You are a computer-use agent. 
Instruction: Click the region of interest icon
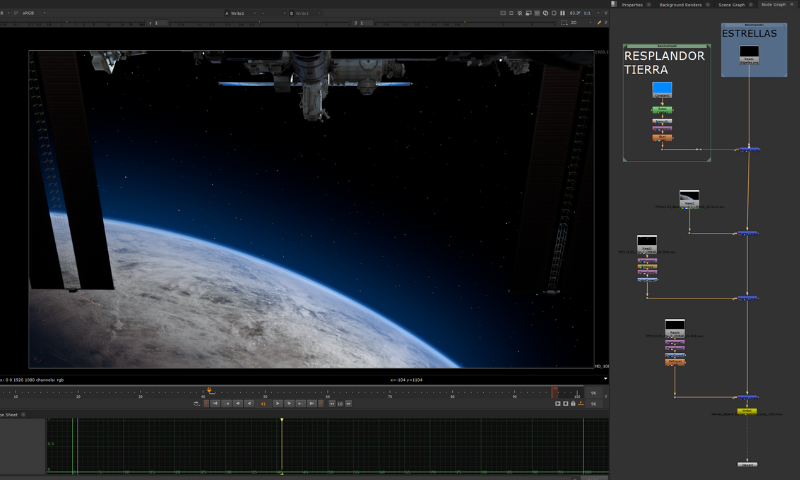click(x=564, y=22)
